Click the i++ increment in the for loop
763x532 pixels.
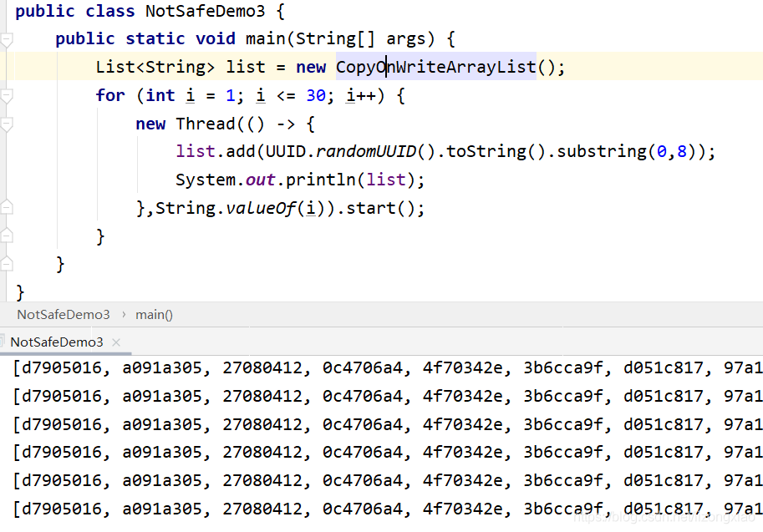(360, 95)
